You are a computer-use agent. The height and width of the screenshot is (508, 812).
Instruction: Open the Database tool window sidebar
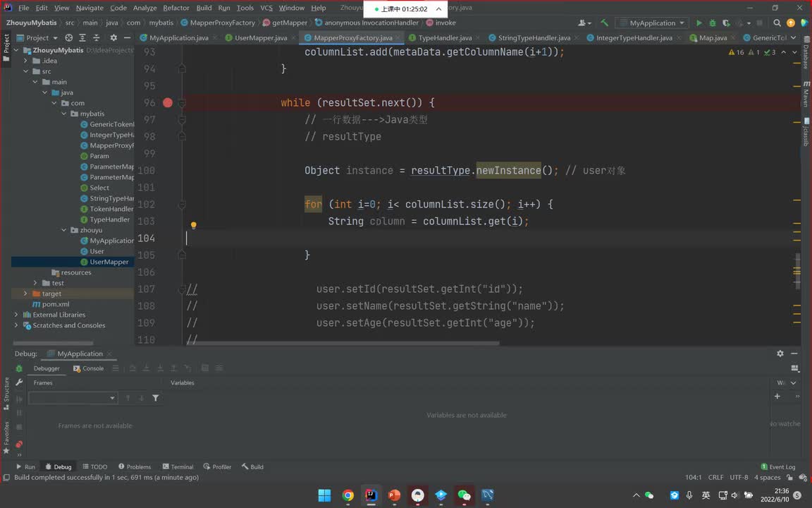806,53
